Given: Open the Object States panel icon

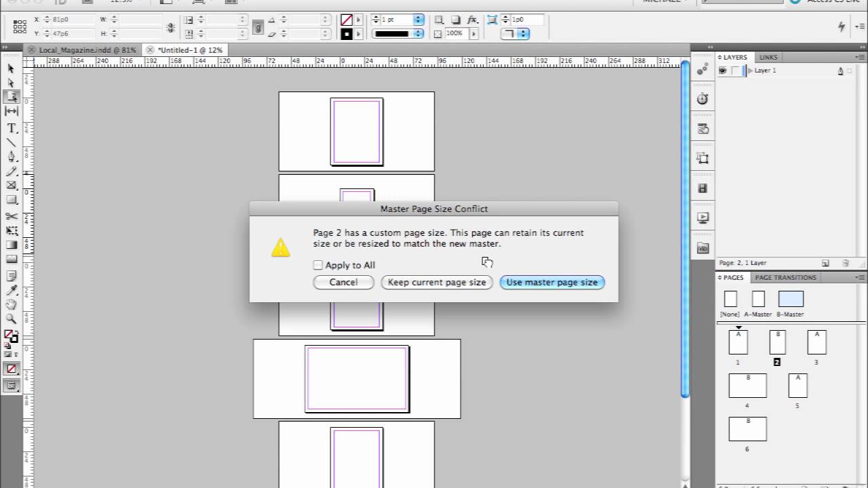Looking at the screenshot, I should (x=703, y=159).
